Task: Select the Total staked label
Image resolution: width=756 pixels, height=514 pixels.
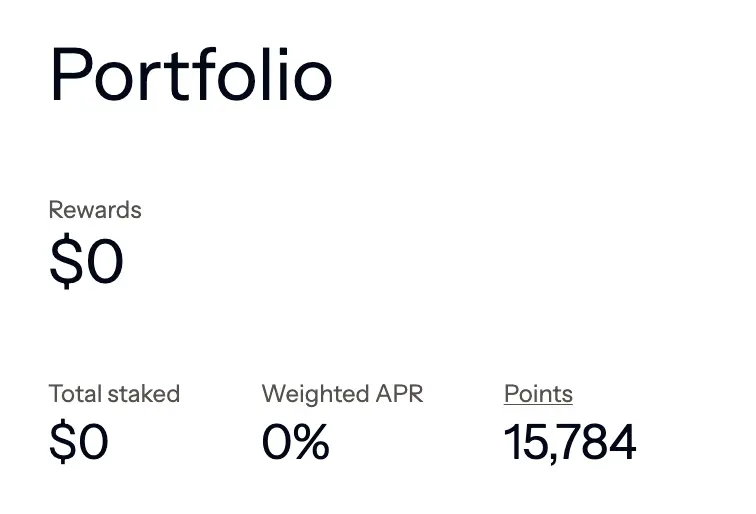Action: [114, 393]
